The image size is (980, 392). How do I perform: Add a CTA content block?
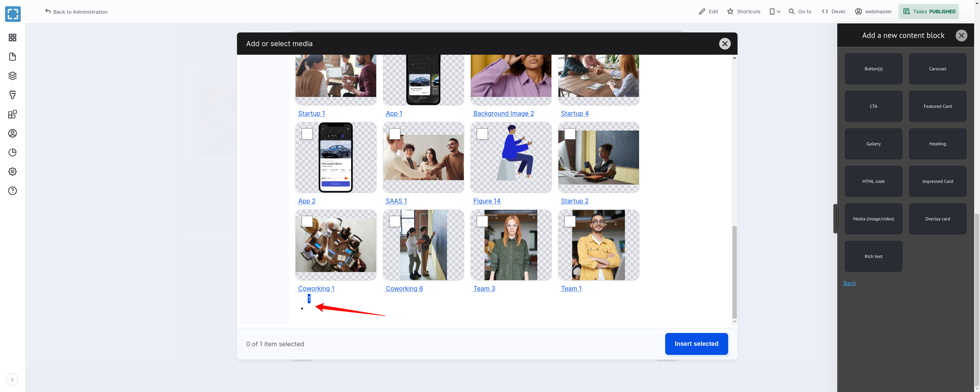coord(874,106)
